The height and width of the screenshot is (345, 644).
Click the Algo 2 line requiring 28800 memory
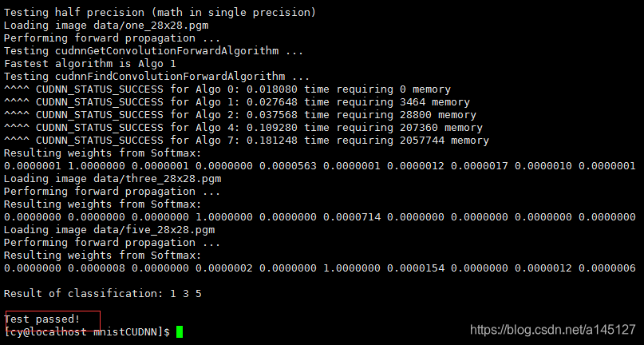[x=240, y=115]
